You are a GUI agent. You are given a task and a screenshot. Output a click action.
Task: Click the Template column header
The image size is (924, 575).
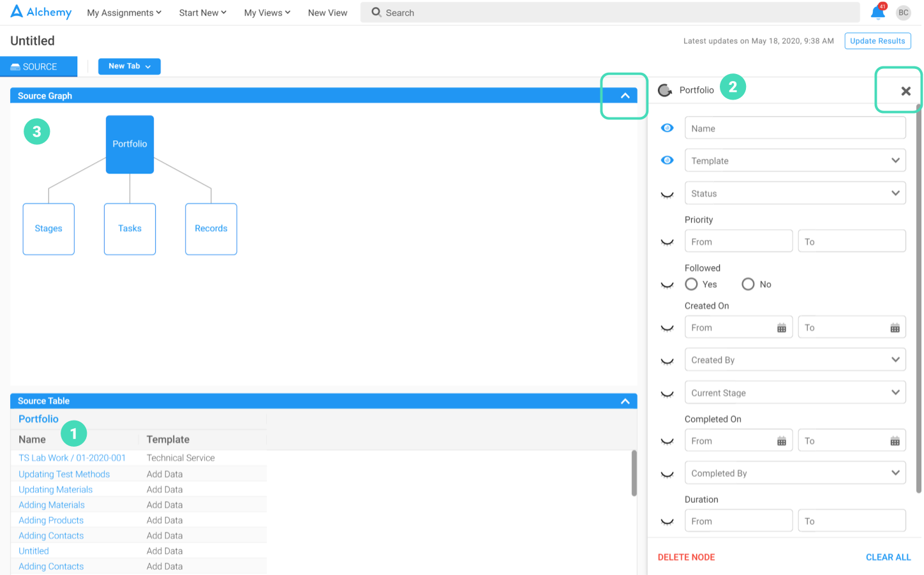click(168, 439)
